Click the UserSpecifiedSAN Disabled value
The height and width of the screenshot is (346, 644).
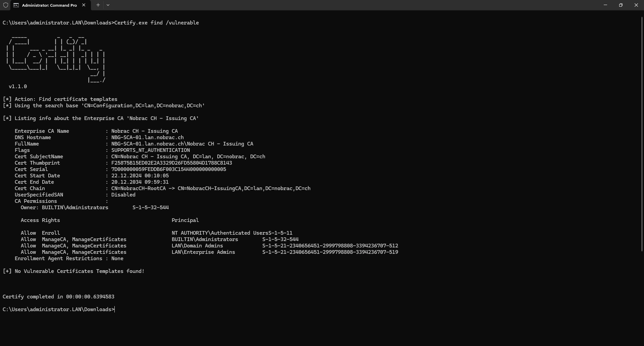coord(123,195)
